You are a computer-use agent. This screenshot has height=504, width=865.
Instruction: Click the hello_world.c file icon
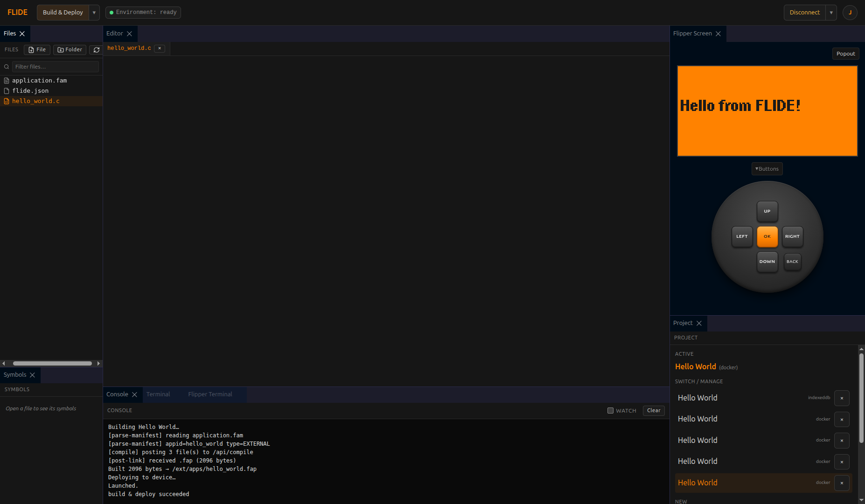coord(7,101)
